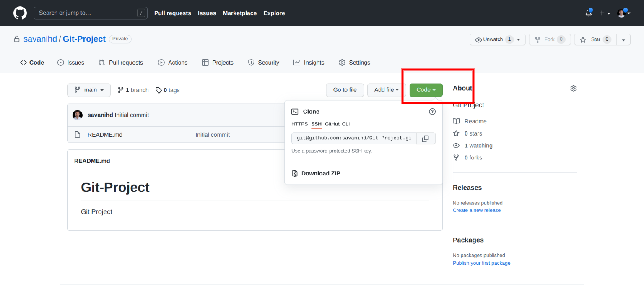644x295 pixels.
Task: Click the search input field
Action: 90,13
